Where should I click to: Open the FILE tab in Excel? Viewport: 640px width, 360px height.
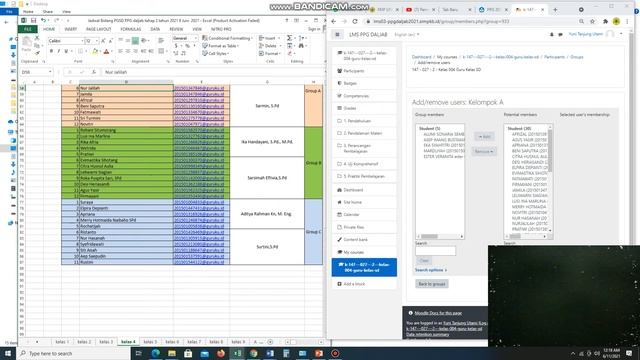coord(28,29)
